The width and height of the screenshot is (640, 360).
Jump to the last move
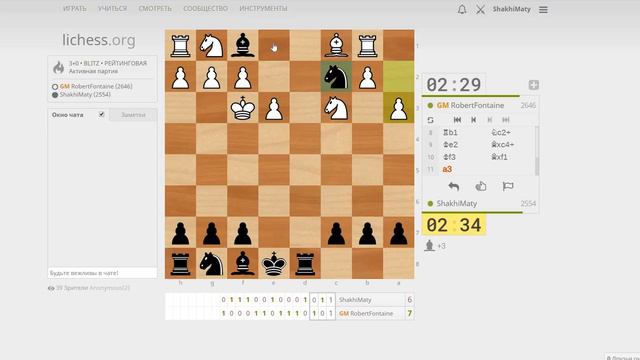(x=506, y=120)
